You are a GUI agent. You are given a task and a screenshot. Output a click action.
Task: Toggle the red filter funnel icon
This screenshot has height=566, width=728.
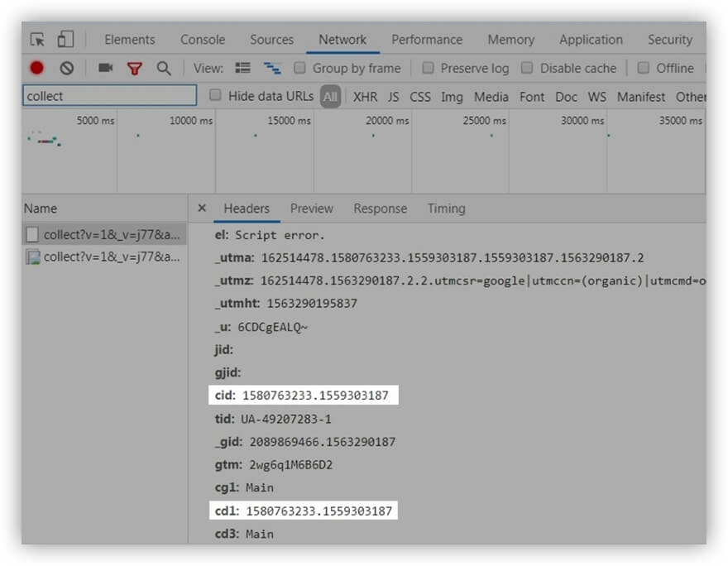click(x=134, y=68)
